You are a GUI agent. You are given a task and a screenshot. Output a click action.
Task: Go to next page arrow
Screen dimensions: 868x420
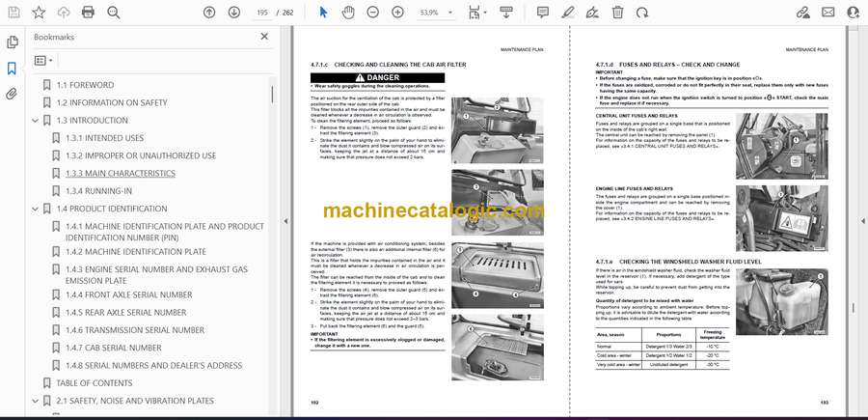click(x=233, y=13)
